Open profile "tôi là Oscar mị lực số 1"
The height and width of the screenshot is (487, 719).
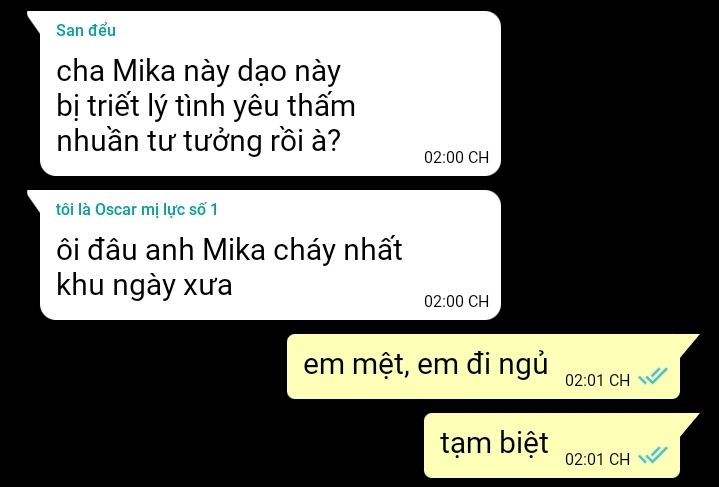point(137,210)
